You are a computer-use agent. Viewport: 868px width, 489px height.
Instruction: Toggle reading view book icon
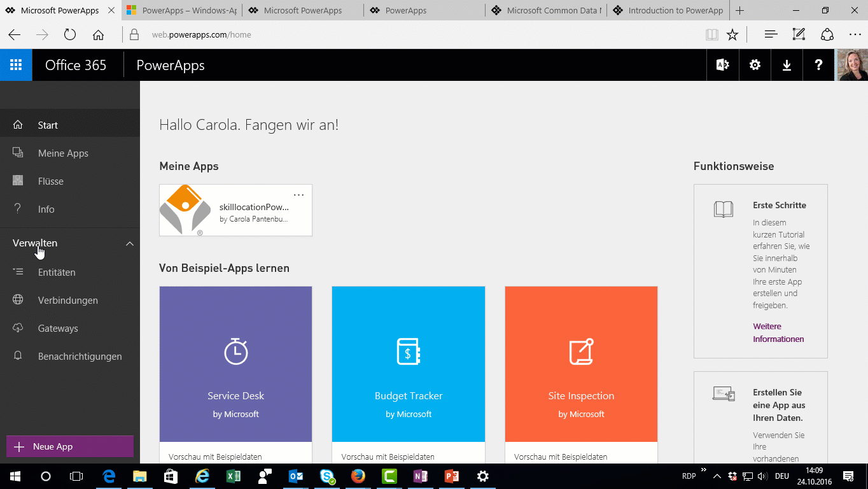pos(711,34)
